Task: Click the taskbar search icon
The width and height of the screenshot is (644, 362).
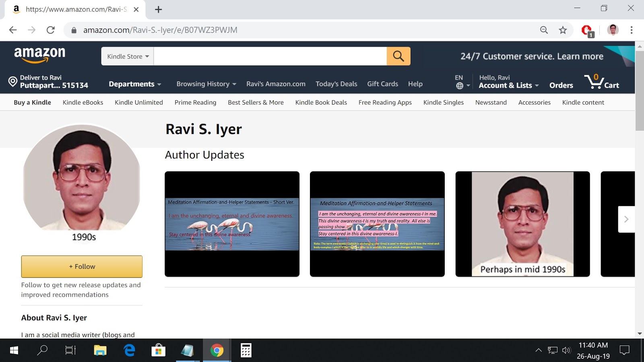Action: [42, 350]
